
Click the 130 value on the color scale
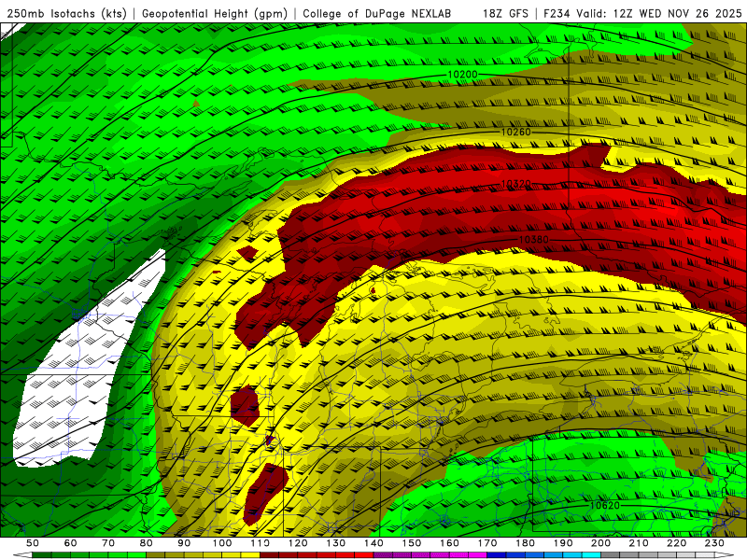click(x=336, y=543)
